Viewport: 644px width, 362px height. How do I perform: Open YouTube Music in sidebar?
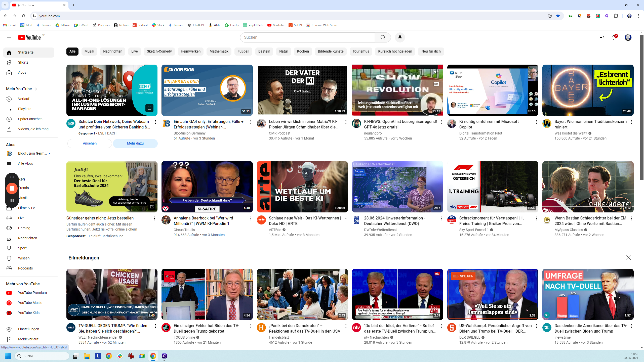click(29, 303)
